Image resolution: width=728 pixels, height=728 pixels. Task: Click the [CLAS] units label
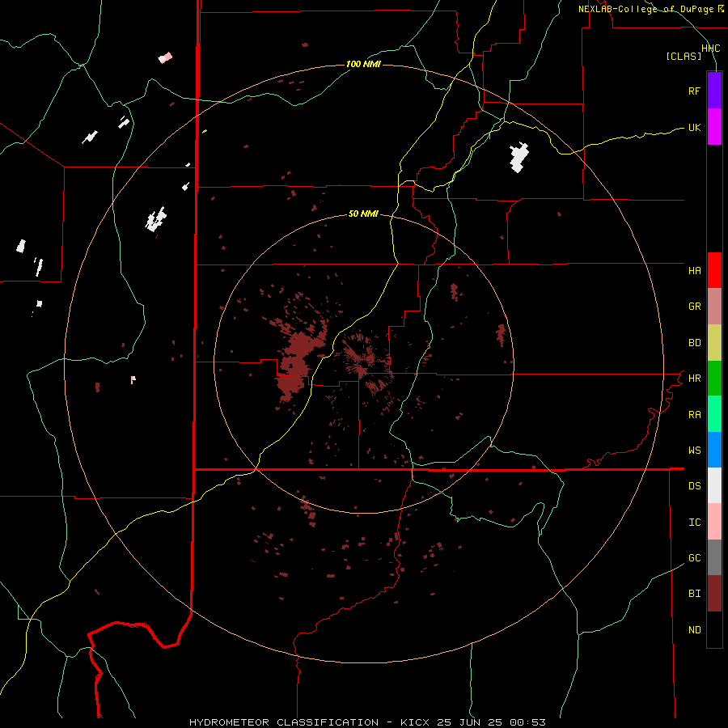(684, 57)
